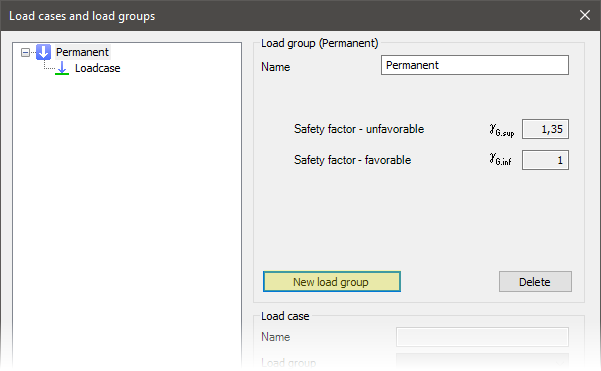Close the Load cases and load groups dialog

point(585,15)
